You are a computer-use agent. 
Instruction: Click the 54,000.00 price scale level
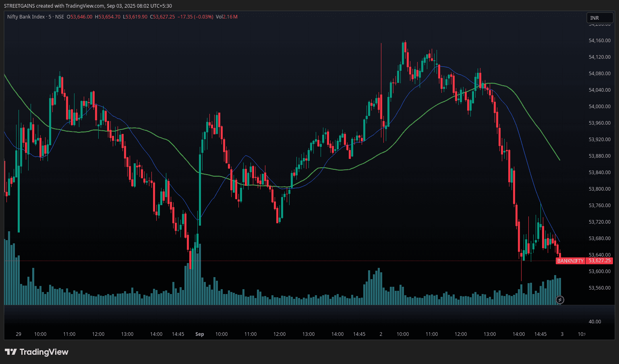pyautogui.click(x=599, y=107)
